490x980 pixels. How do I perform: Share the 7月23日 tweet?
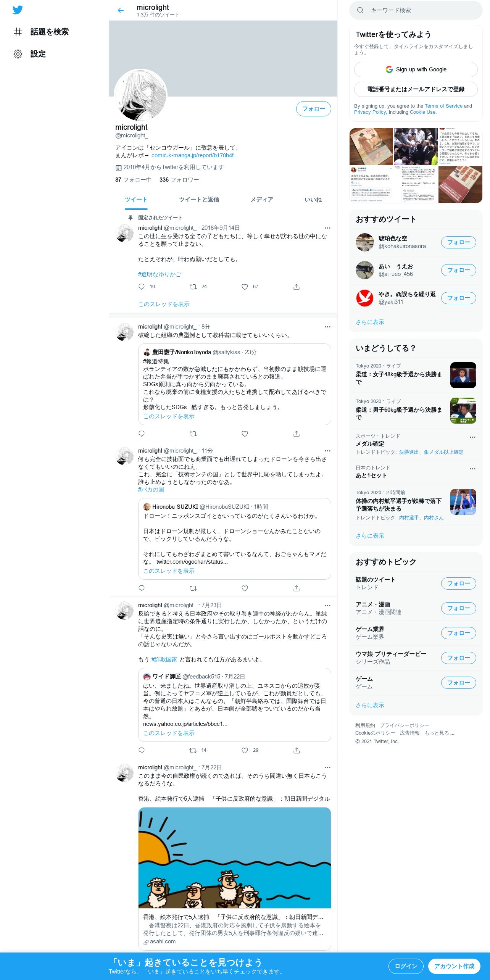coord(297,750)
